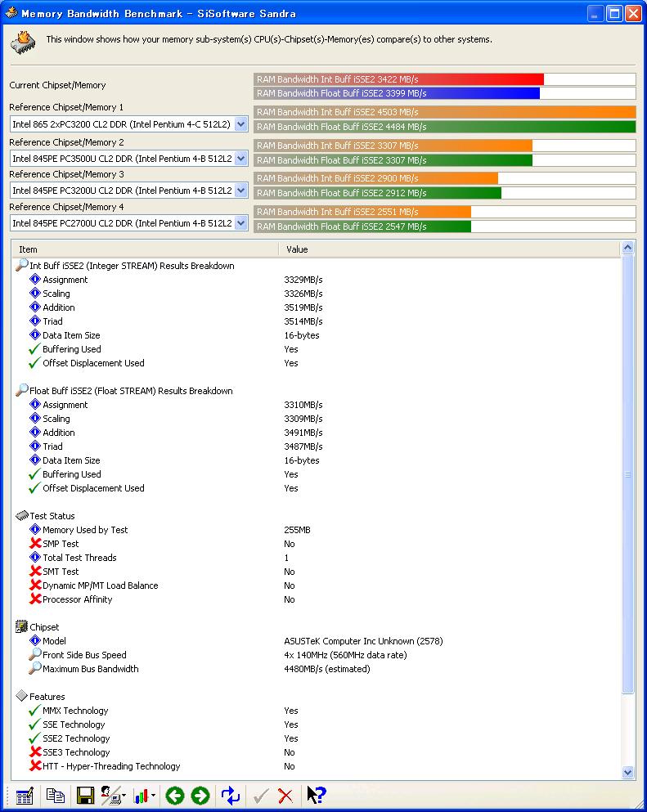Select the Int Buff Scaling row
This screenshot has height=812, width=647.
tap(316, 294)
